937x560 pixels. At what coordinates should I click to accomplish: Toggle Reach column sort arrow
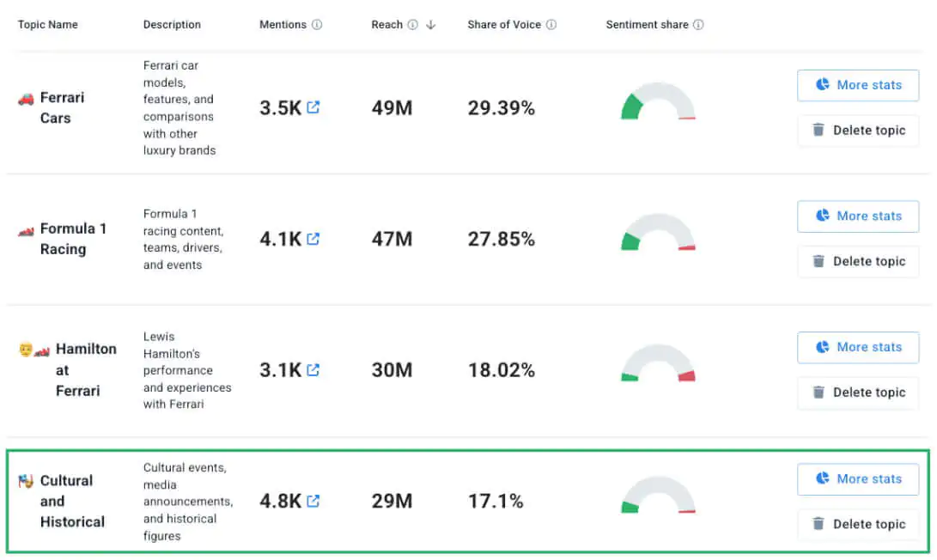(431, 25)
